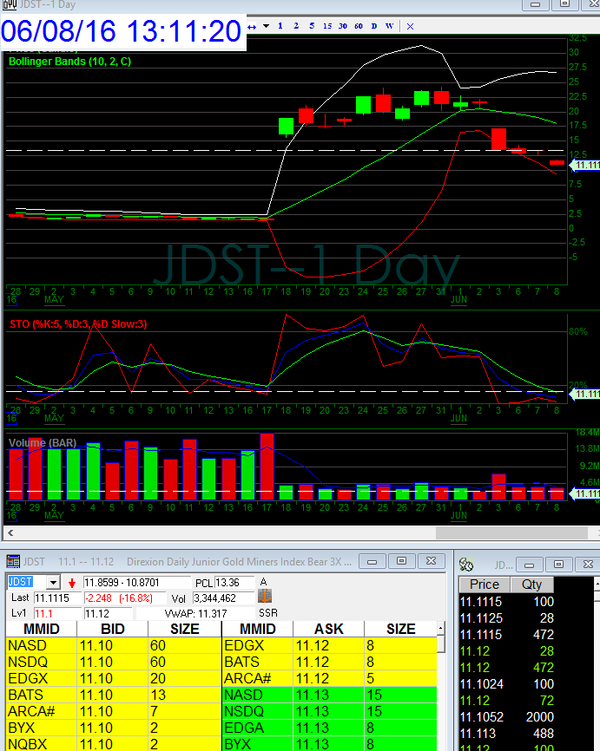Click the horizontal double-arrow chart icon
Image resolution: width=600 pixels, height=751 pixels.
tap(250, 26)
